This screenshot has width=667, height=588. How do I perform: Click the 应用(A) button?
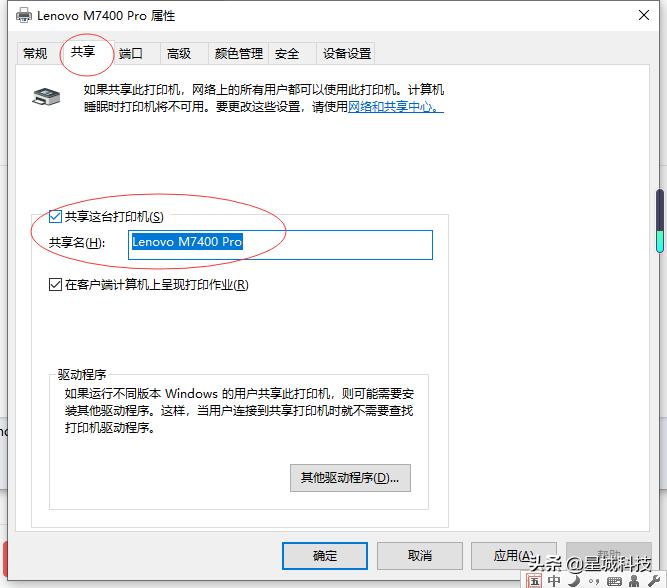[x=514, y=556]
